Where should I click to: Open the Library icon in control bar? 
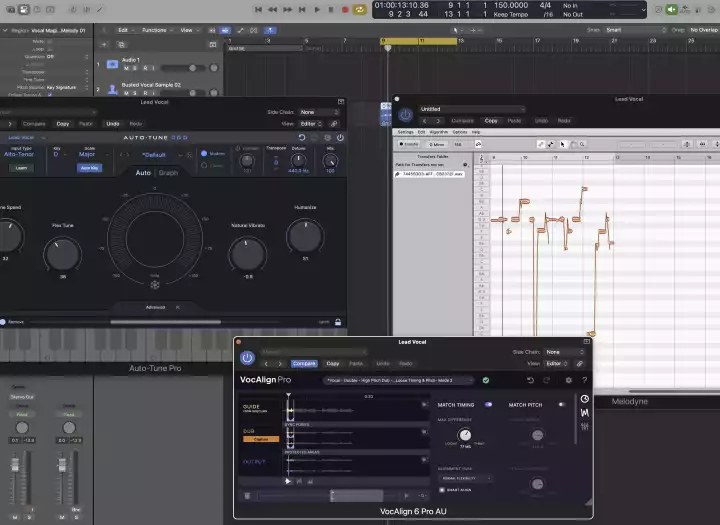pyautogui.click(x=11, y=9)
